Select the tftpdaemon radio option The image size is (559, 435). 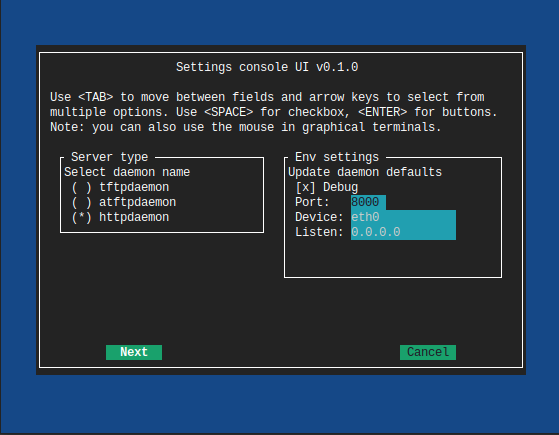pyautogui.click(x=120, y=187)
